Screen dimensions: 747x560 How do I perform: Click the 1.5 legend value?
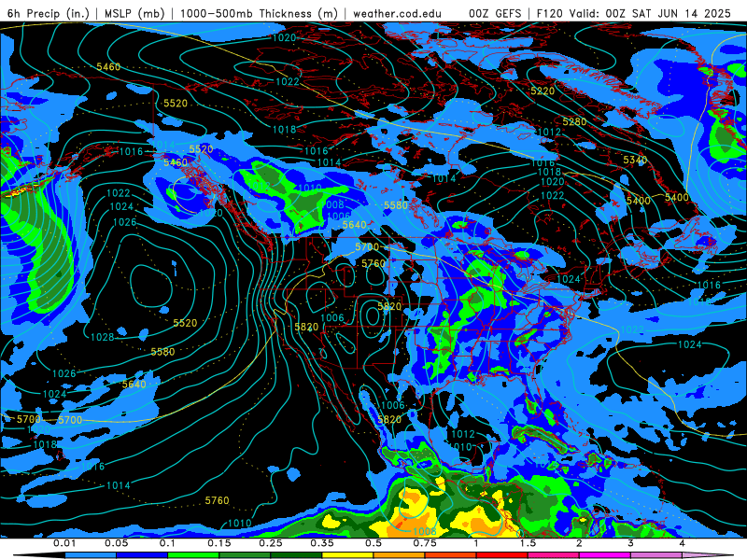(x=528, y=543)
